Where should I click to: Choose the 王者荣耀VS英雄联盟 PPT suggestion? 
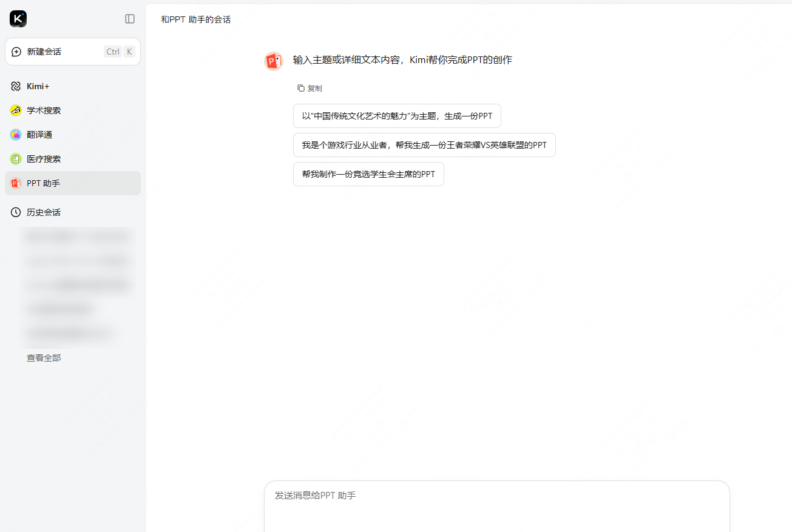pyautogui.click(x=424, y=145)
